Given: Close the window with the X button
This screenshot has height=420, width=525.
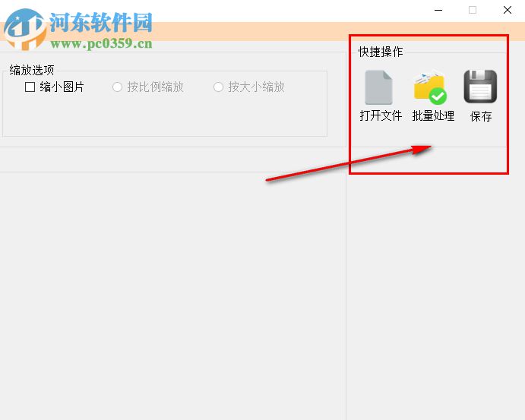Looking at the screenshot, I should pos(508,10).
